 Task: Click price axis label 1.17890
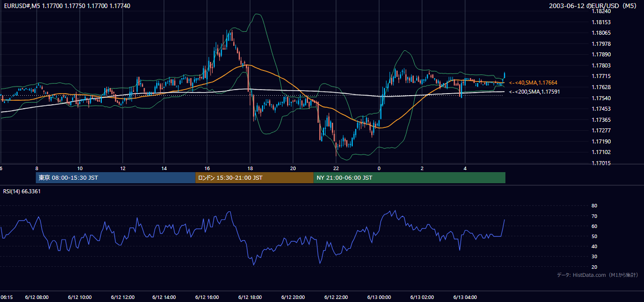[601, 55]
